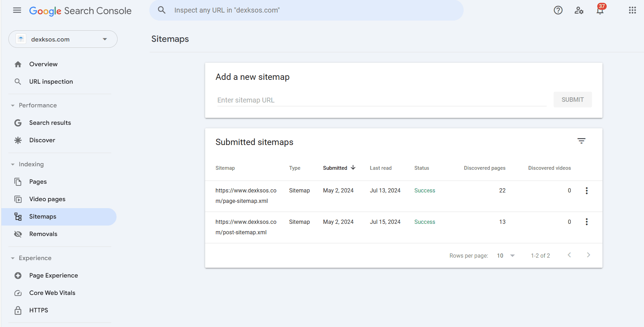644x327 pixels.
Task: Collapse the Experience section
Action: point(13,258)
